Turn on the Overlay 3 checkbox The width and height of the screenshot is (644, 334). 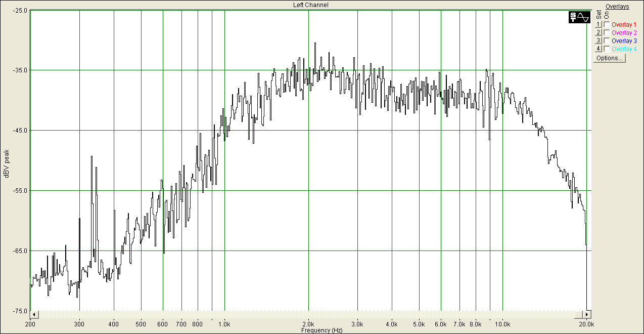pos(607,40)
